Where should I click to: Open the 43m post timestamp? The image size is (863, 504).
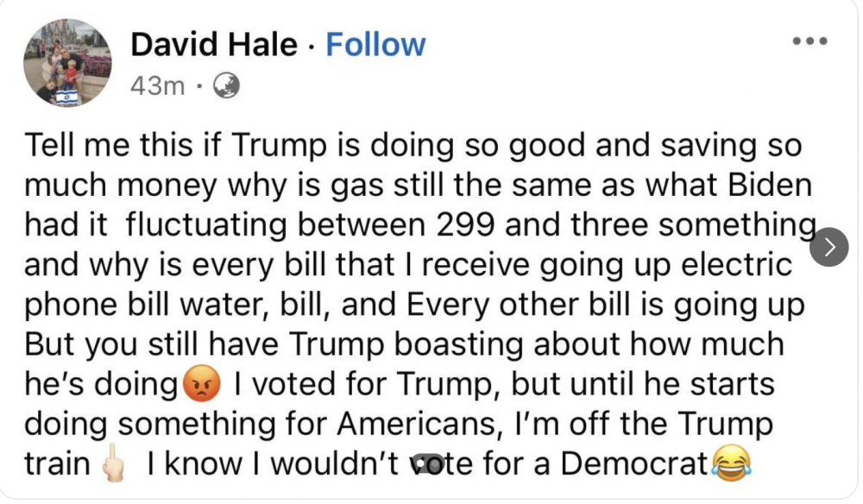click(x=158, y=85)
